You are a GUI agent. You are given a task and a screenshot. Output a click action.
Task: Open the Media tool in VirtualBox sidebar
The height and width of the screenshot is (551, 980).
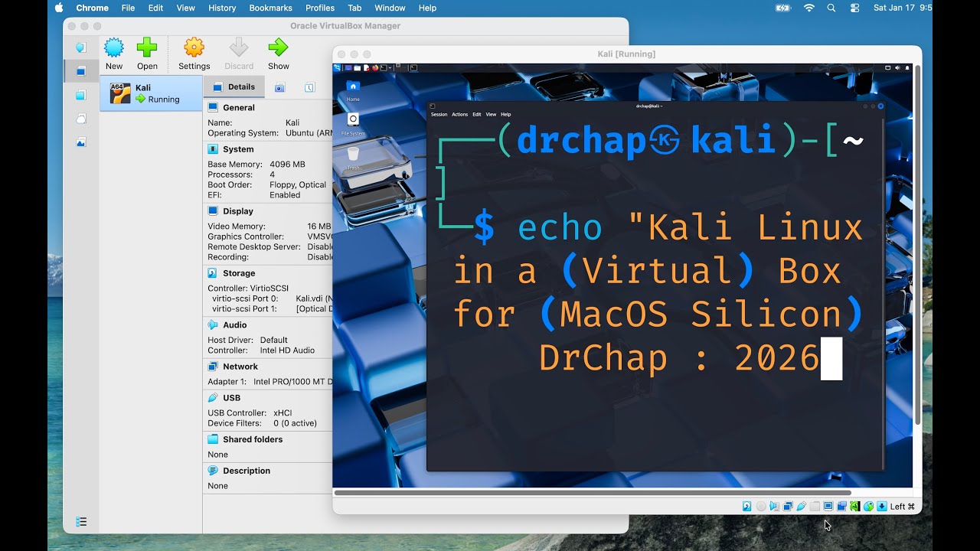click(81, 95)
